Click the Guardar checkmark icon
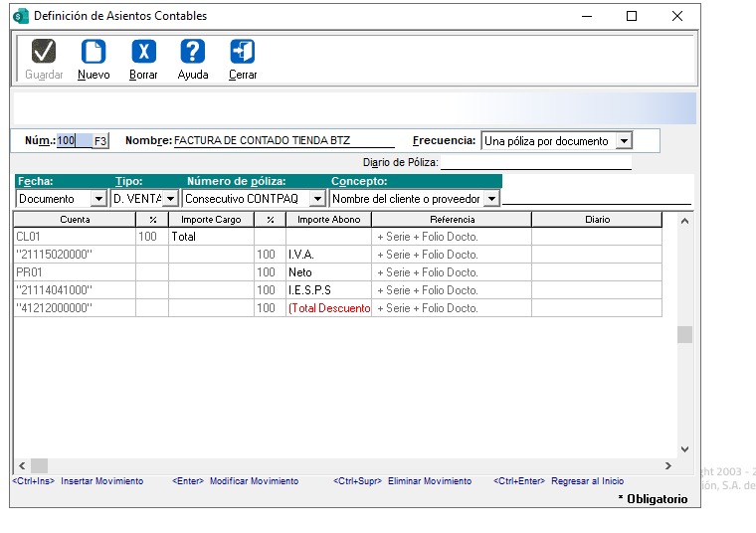Image resolution: width=756 pixels, height=533 pixels. [x=44, y=52]
